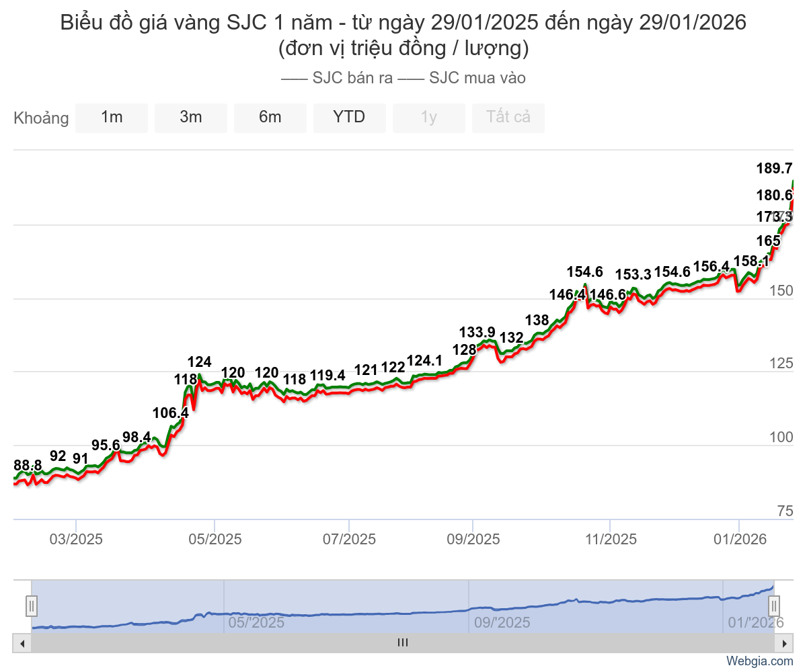Click the 189.7 peak data label
807x672 pixels.
[x=774, y=168]
